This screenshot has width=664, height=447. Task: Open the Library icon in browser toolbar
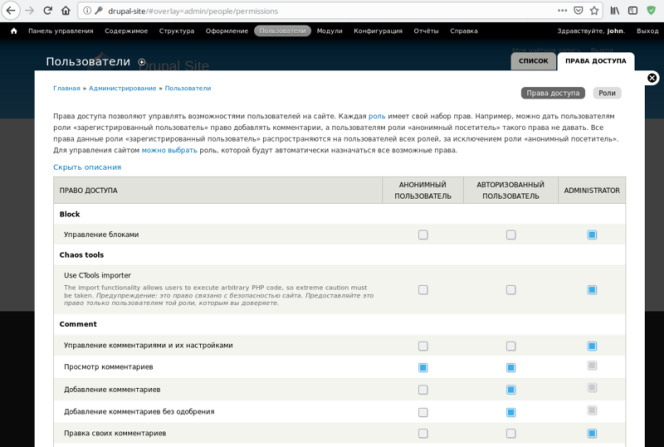[614, 11]
